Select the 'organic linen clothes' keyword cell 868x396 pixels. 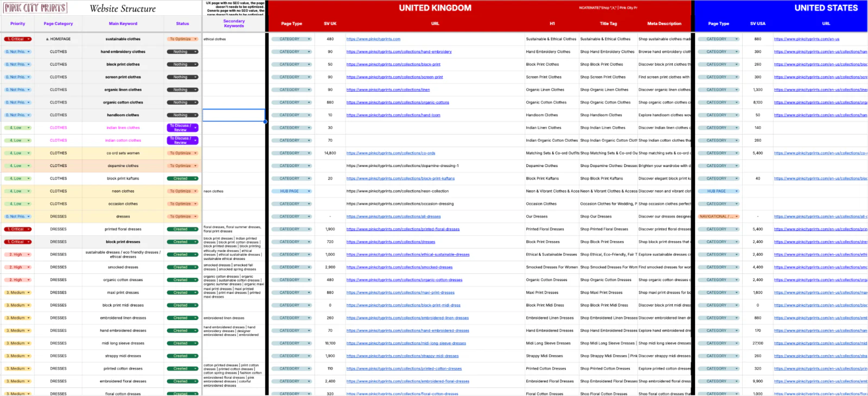(123, 90)
